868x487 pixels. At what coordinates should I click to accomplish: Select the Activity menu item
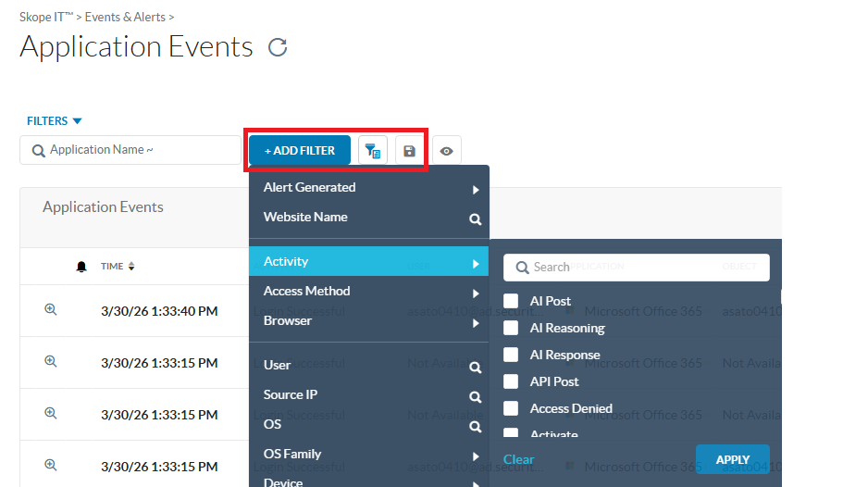(x=368, y=262)
